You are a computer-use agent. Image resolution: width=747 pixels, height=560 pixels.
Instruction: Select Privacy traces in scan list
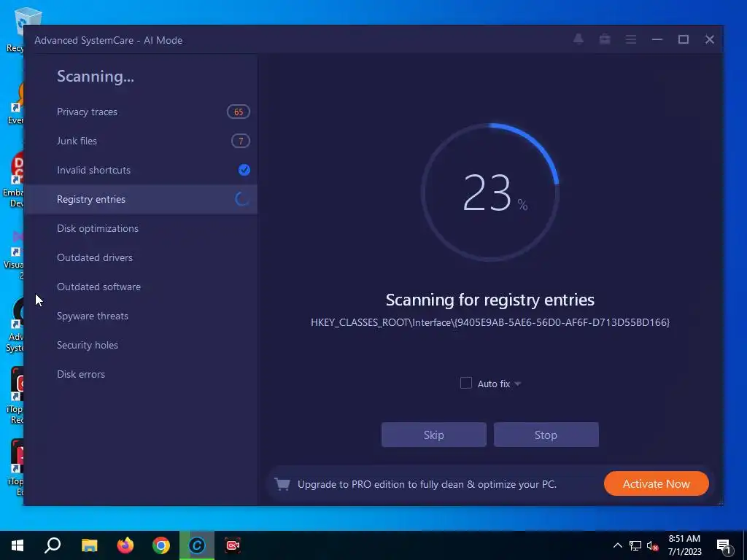coord(141,112)
